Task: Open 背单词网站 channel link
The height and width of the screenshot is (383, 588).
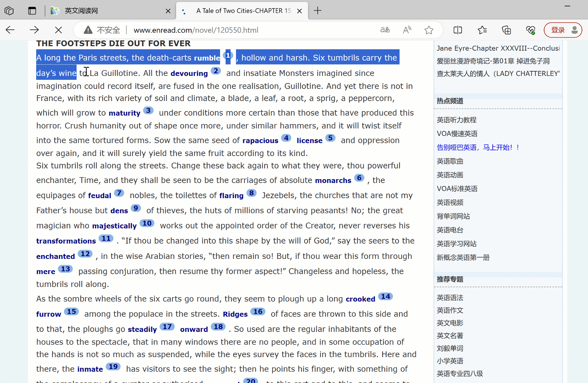Action: pyautogui.click(x=453, y=216)
